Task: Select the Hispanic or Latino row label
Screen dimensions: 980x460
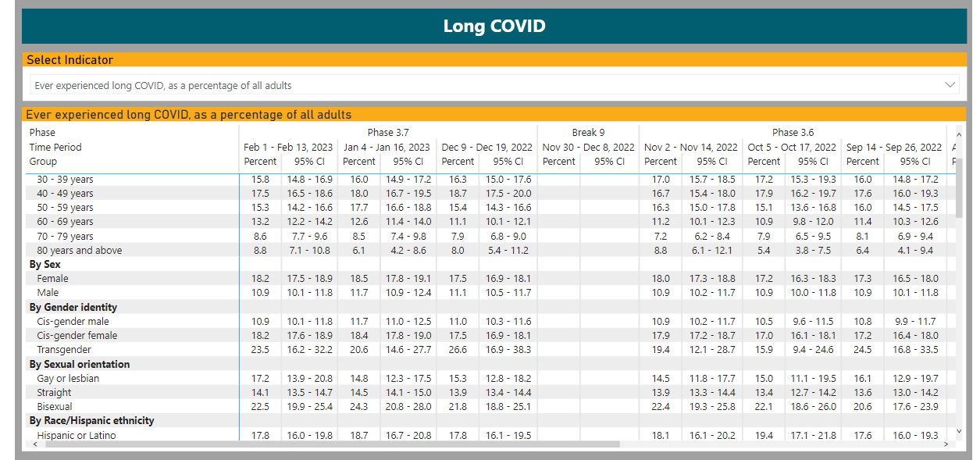Action: click(76, 435)
